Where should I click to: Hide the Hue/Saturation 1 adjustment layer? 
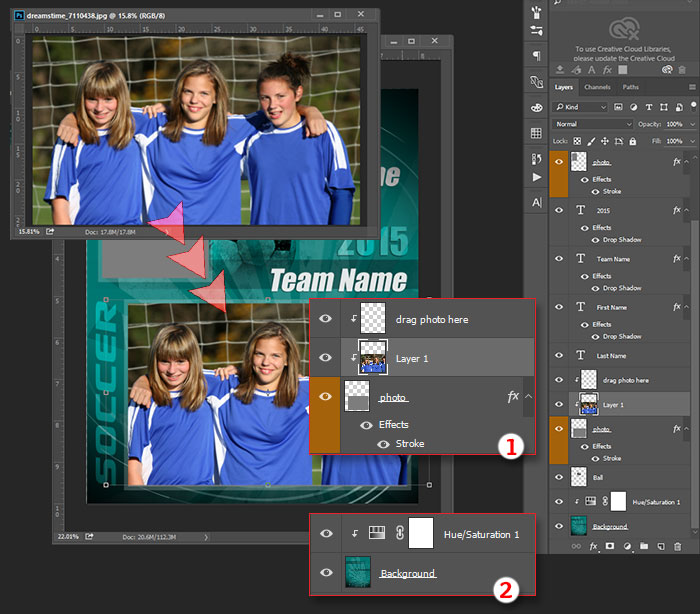(559, 501)
